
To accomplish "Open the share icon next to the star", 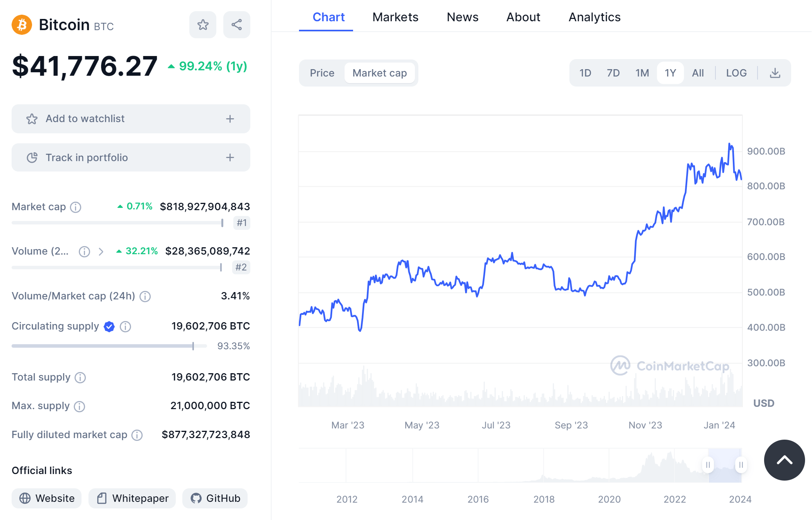I will pyautogui.click(x=236, y=24).
